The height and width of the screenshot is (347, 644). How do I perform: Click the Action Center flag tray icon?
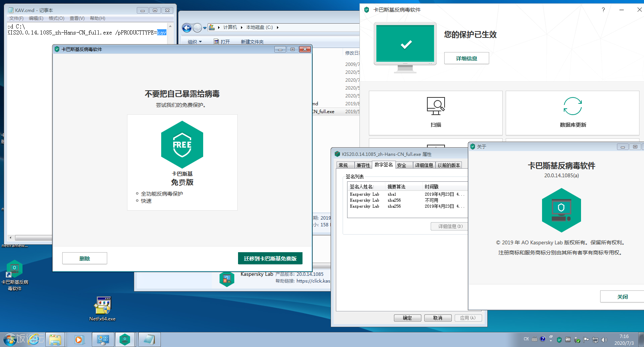[x=586, y=340]
